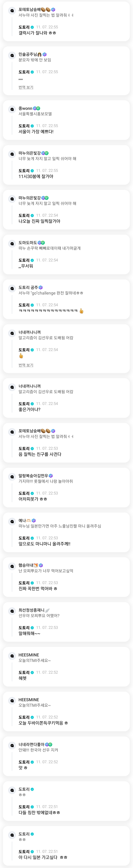
Task: Click 민솔공주님's profile avatar
Action: [x=12, y=55]
